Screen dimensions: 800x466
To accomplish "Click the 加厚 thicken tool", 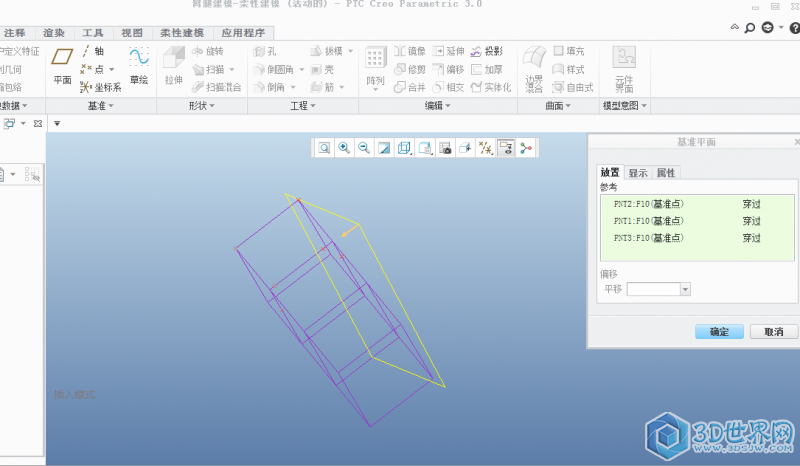I will (487, 69).
